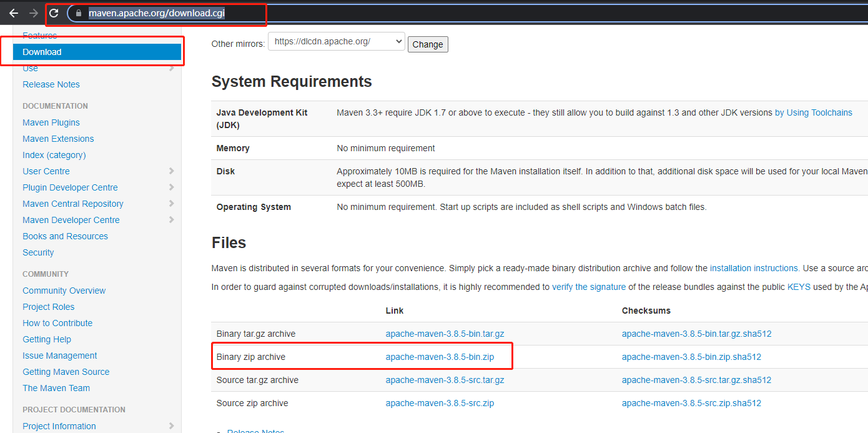
Task: Expand the Plugin Developer Centre chevron
Action: pos(171,187)
